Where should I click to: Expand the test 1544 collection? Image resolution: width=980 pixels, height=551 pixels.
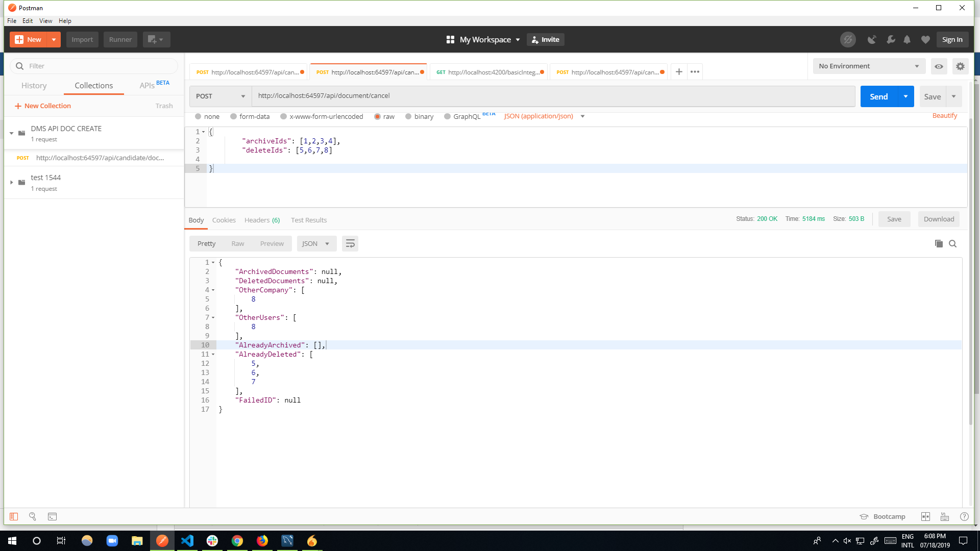tap(11, 182)
